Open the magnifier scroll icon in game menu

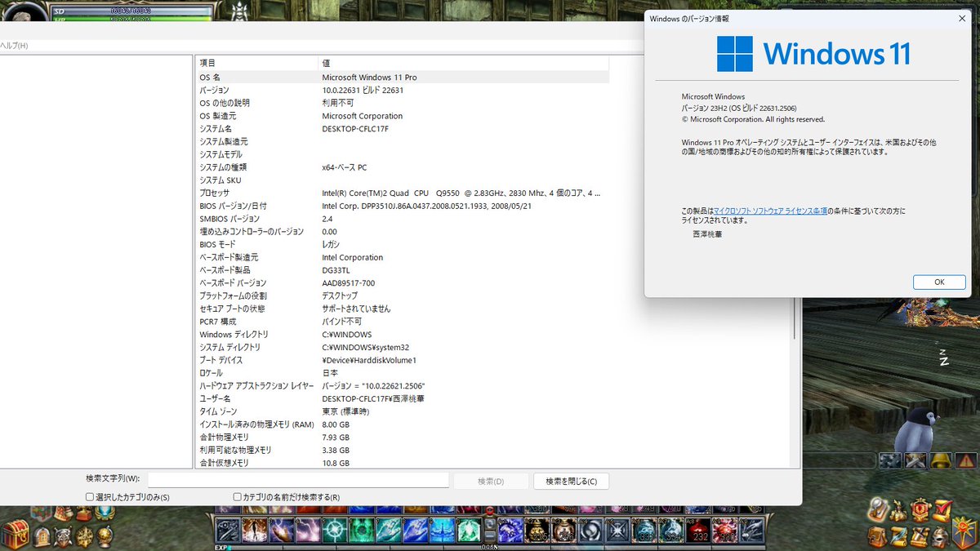point(877,509)
